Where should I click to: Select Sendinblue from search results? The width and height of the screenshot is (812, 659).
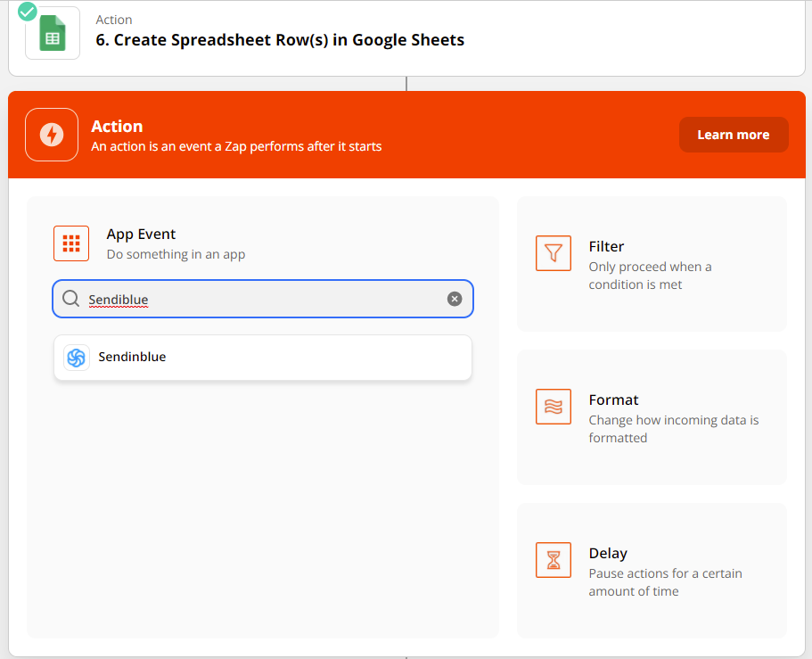[x=263, y=358]
